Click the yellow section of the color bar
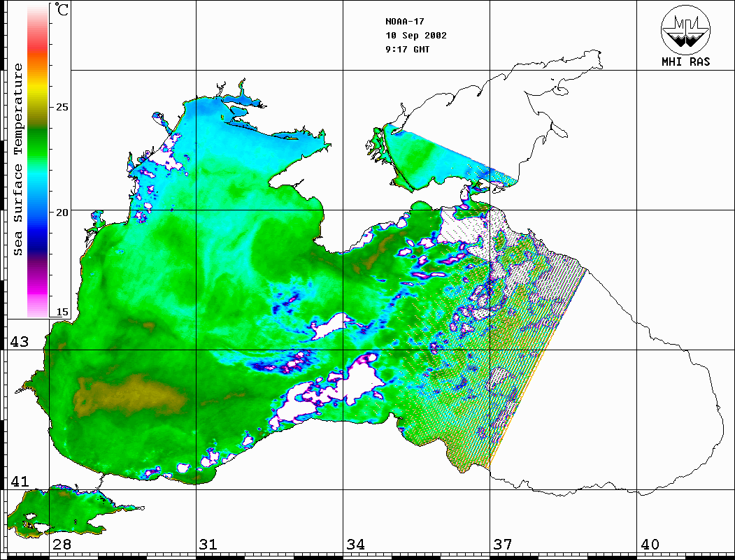 [38, 89]
